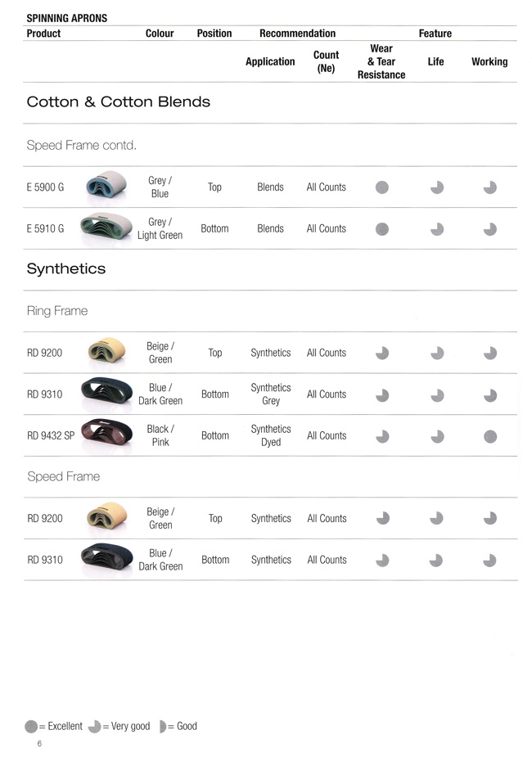Click the SPINNING APRONS title
The image size is (532, 757).
67,18
